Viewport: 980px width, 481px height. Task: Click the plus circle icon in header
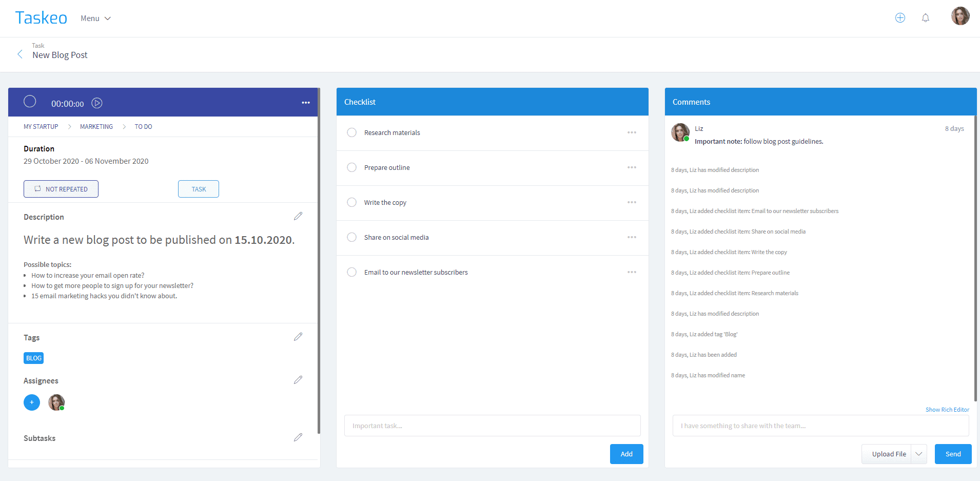[900, 18]
